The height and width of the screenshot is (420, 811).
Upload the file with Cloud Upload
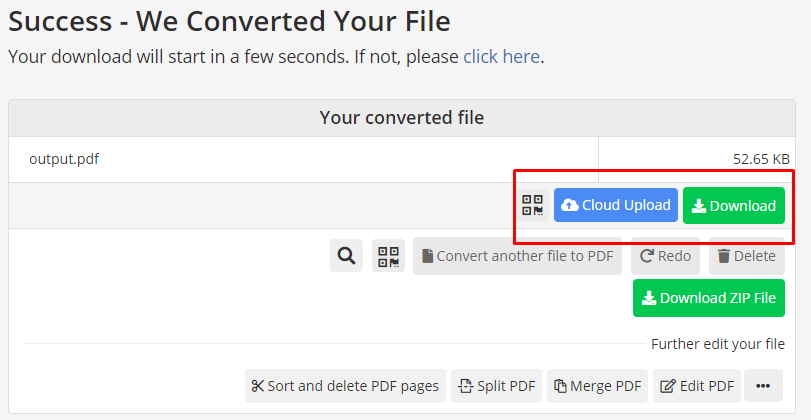click(615, 205)
